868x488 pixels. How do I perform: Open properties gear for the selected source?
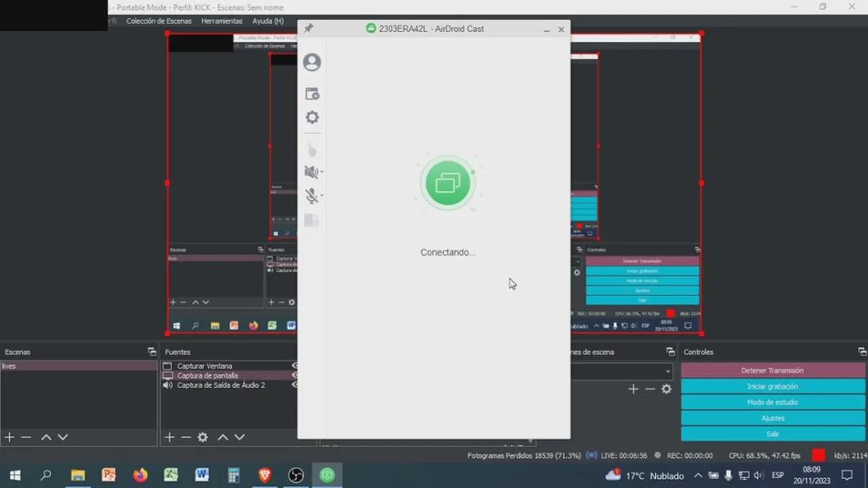click(202, 437)
